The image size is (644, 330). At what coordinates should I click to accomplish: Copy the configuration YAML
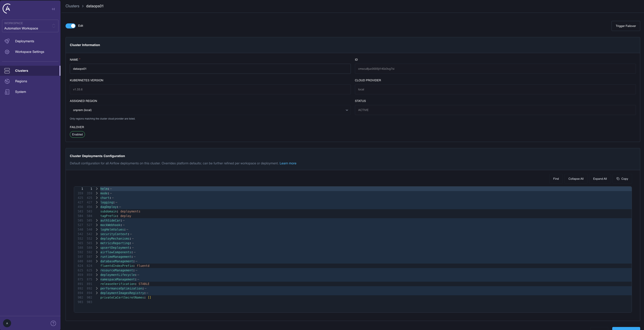(622, 179)
